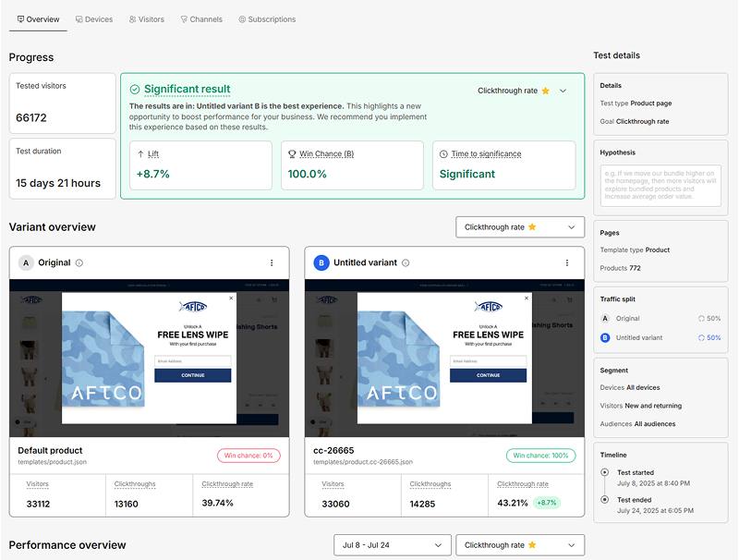Screen dimensions: 739x560
Task: Click the A badge on Original variant
Action: (x=26, y=263)
